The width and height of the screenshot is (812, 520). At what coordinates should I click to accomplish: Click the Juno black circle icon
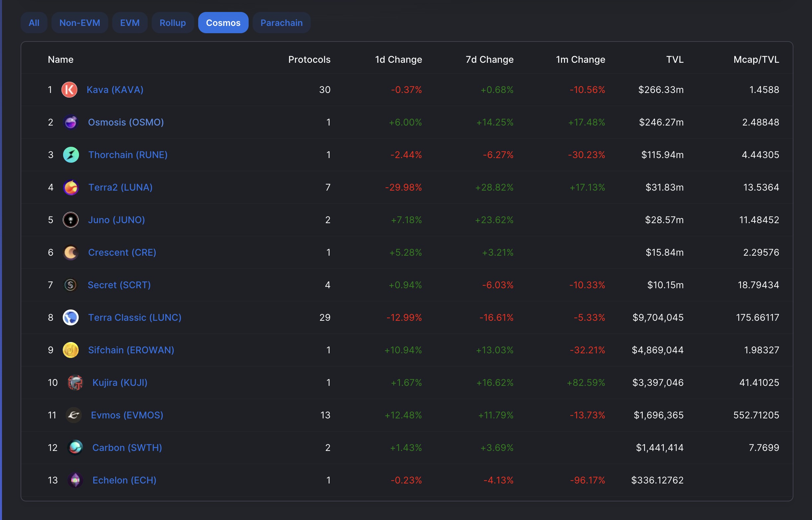point(70,220)
